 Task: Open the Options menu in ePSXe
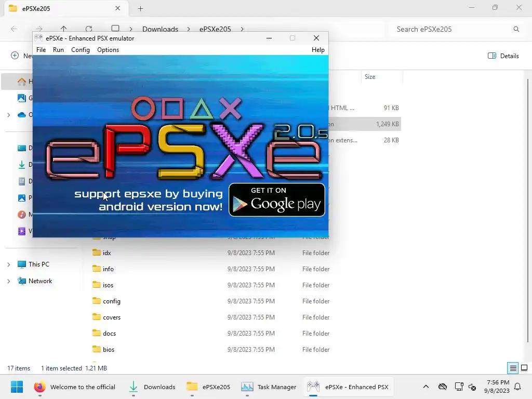pyautogui.click(x=108, y=49)
